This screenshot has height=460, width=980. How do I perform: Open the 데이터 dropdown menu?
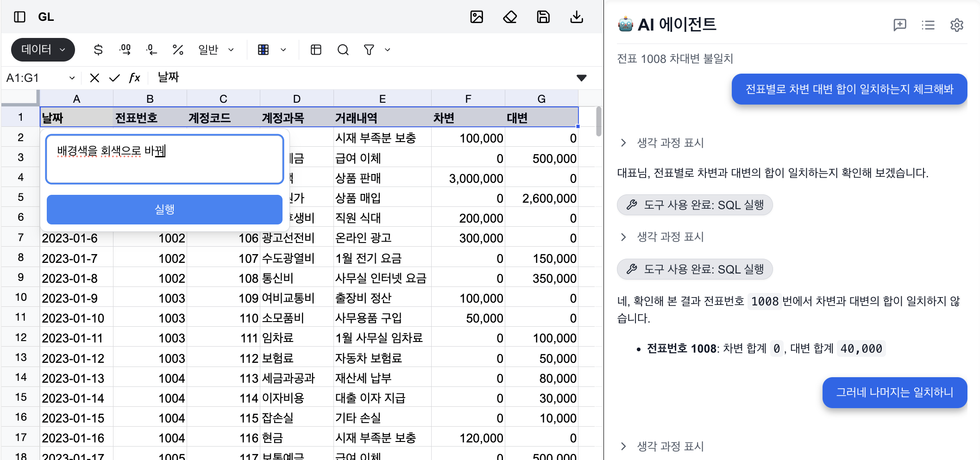pos(43,50)
